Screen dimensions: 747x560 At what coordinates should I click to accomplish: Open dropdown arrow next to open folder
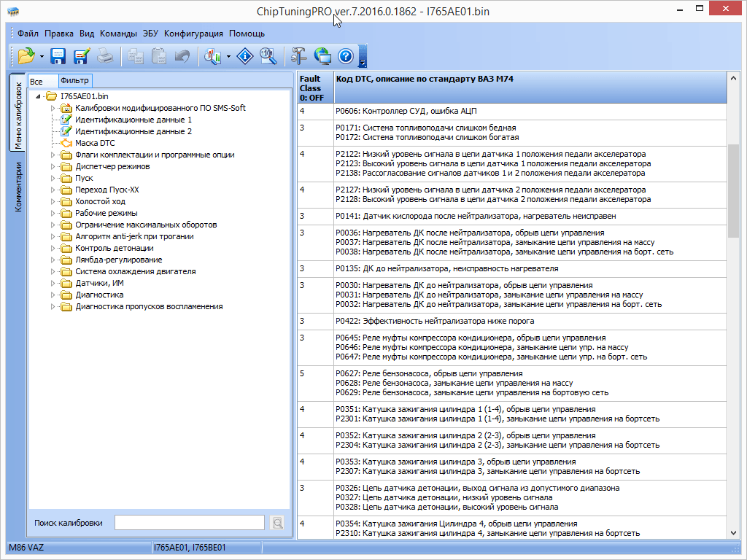click(42, 56)
